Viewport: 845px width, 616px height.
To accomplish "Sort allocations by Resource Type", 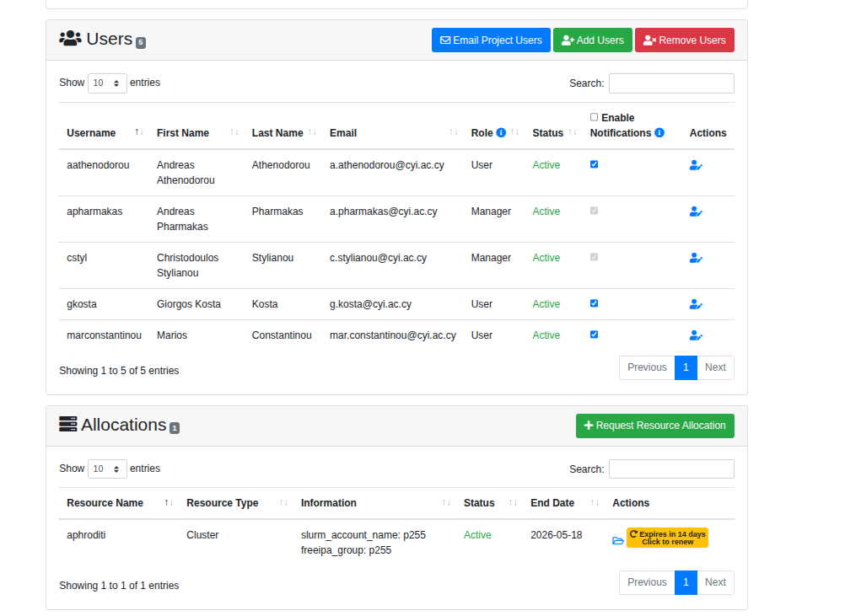I will click(x=236, y=503).
